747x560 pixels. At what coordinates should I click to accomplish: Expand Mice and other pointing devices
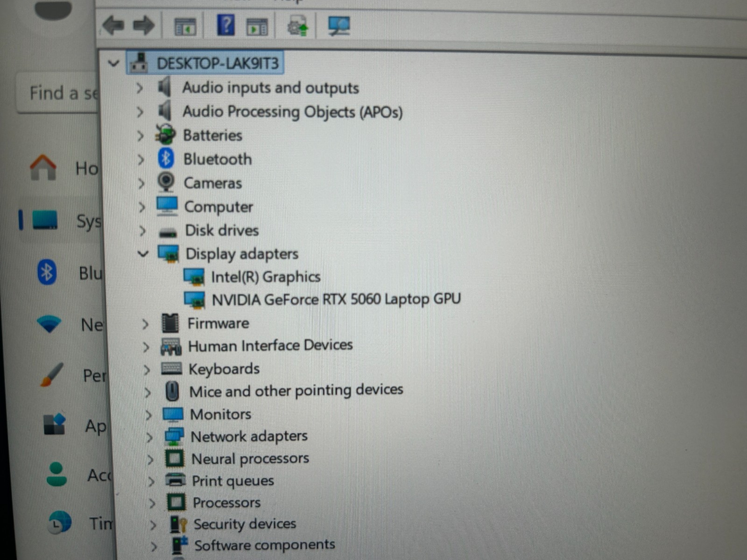tap(148, 392)
